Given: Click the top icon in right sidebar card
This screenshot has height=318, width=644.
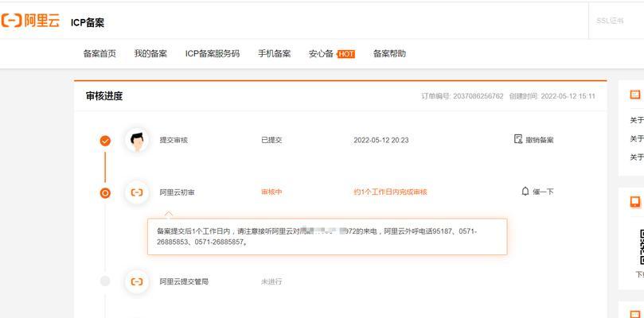Looking at the screenshot, I should pos(635,95).
